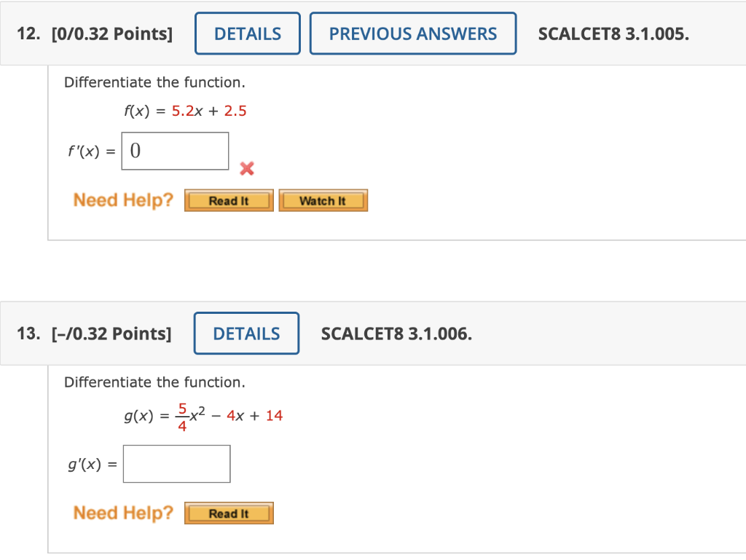Viewport: 746px width, 560px height.
Task: Click Read It help for question 13
Action: pyautogui.click(x=228, y=513)
